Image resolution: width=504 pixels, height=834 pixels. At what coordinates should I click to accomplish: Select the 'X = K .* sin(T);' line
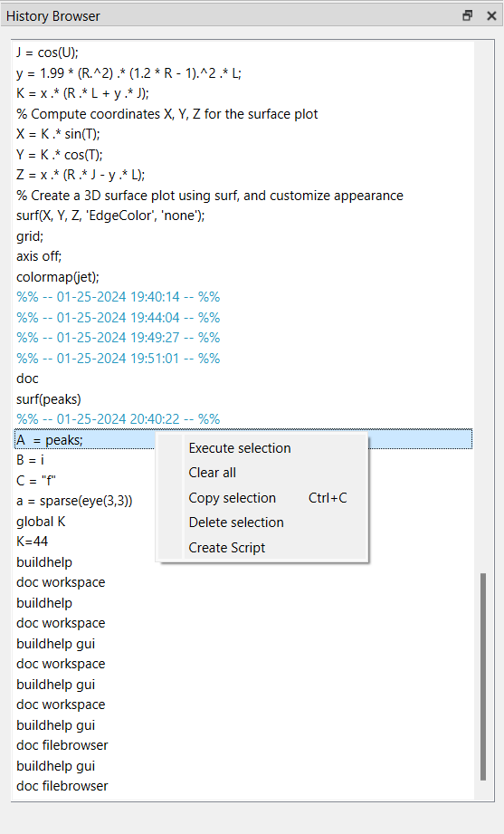pyautogui.click(x=58, y=133)
